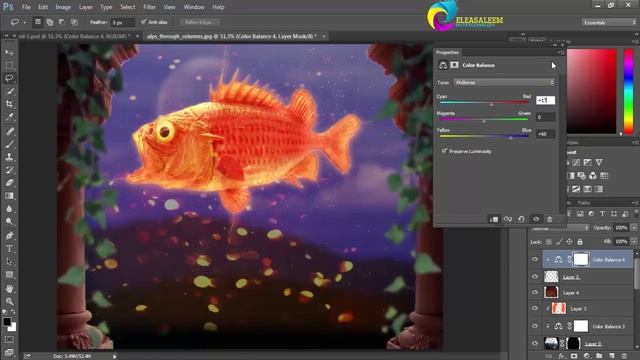Open the Essentials workspace dropdown
The width and height of the screenshot is (640, 360).
609,22
